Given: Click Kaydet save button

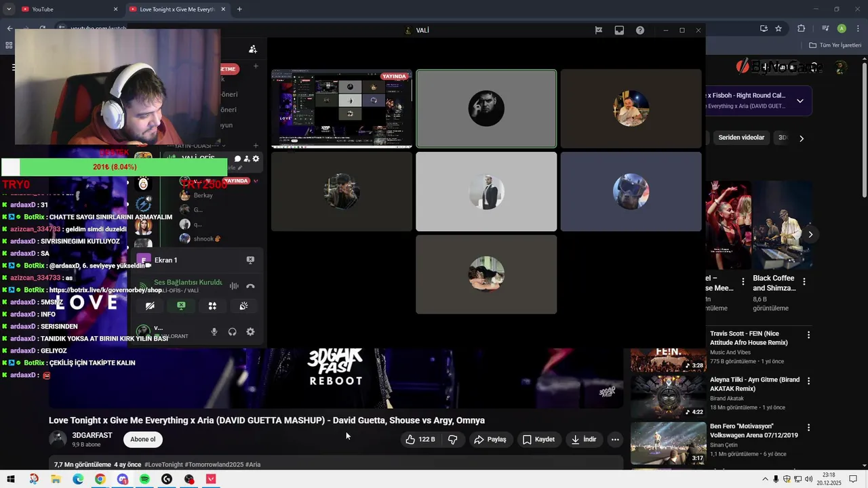Looking at the screenshot, I should click(x=538, y=439).
